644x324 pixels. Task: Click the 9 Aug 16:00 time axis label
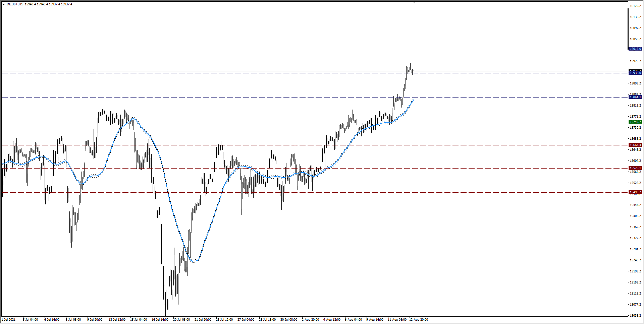point(375,320)
